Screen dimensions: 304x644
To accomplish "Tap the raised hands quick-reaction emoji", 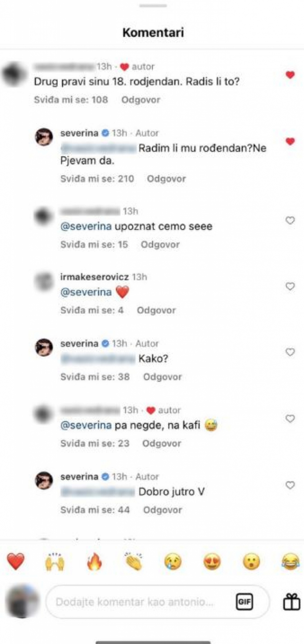I will tap(55, 562).
